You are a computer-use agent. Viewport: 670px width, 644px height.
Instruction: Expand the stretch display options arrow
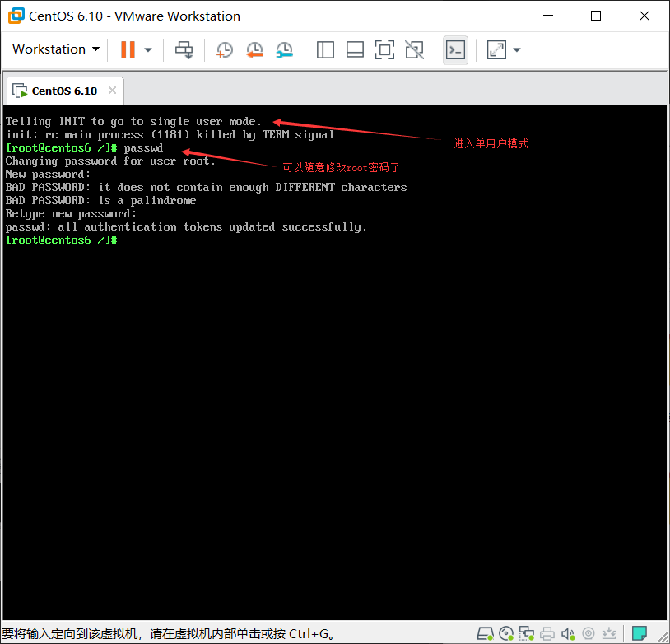(517, 50)
